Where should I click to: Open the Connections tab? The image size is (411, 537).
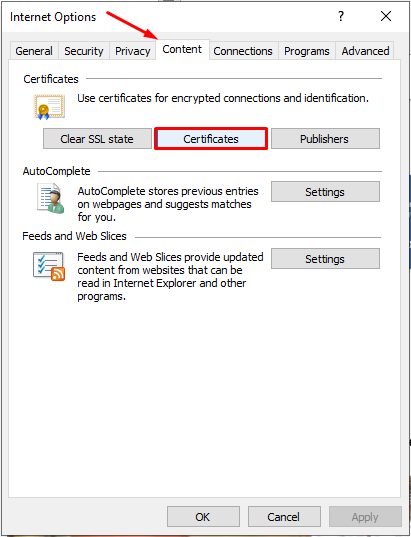click(x=243, y=51)
